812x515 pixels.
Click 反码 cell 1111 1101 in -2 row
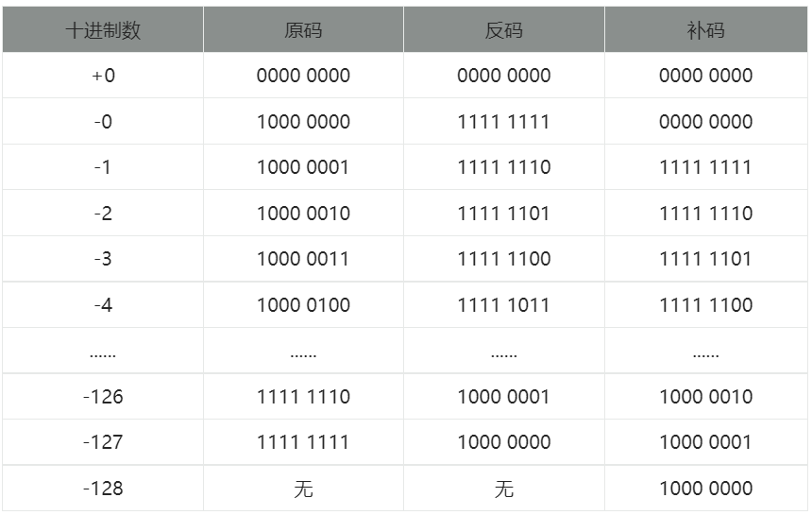pos(504,214)
